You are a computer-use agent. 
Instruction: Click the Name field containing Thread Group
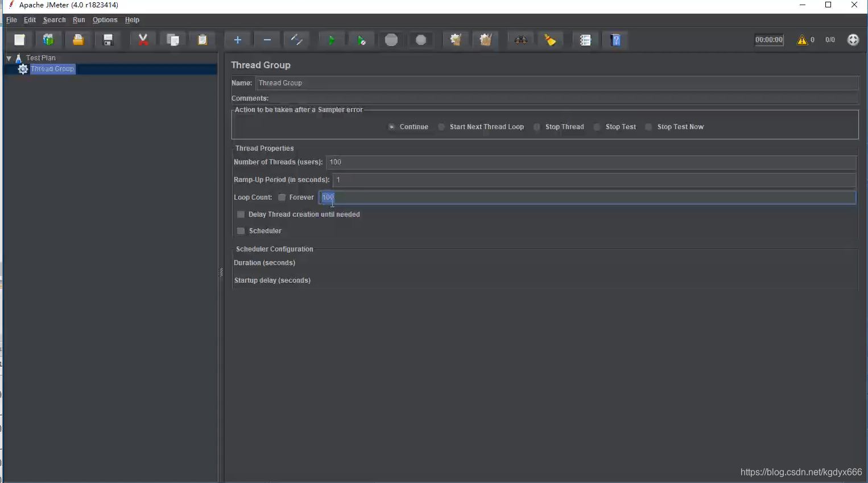[557, 83]
